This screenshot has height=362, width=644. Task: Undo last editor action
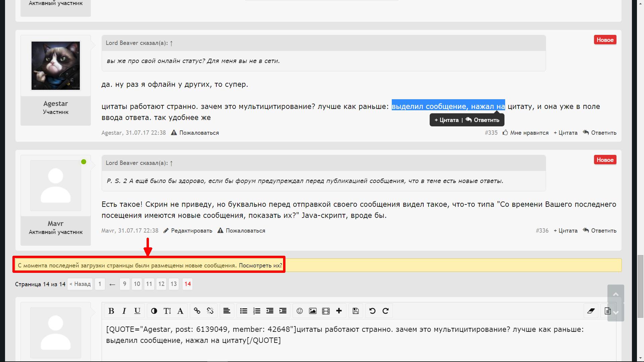372,311
